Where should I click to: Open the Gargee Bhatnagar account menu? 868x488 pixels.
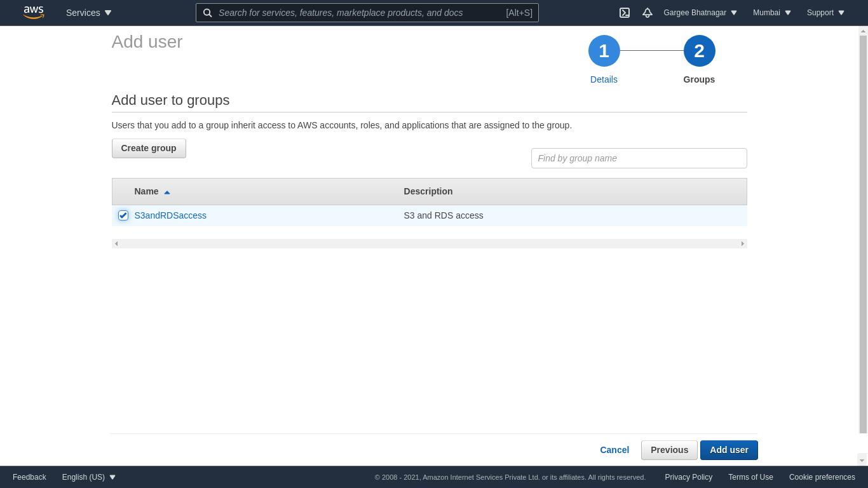[x=700, y=13]
